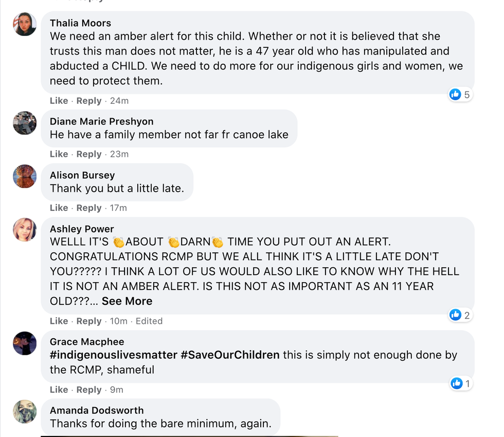Like Alison Bursey's comment
This screenshot has width=504, height=437.
pyautogui.click(x=59, y=208)
